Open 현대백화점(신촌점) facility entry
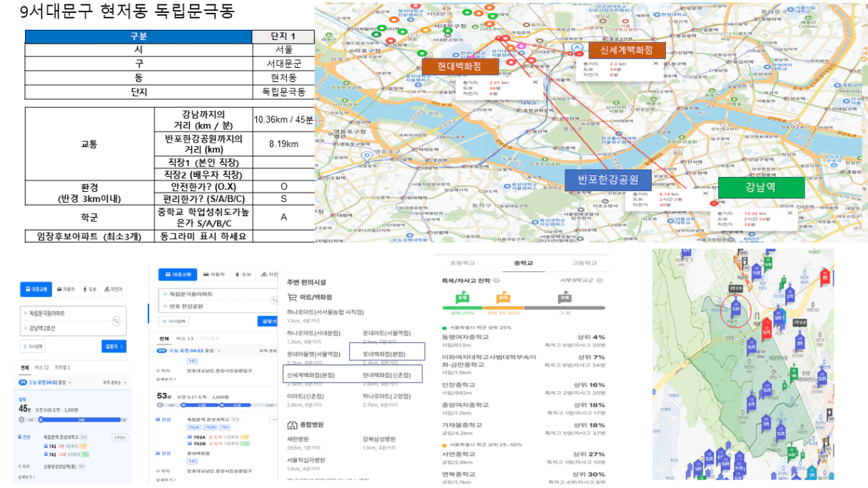The width and height of the screenshot is (868, 488). pos(386,375)
